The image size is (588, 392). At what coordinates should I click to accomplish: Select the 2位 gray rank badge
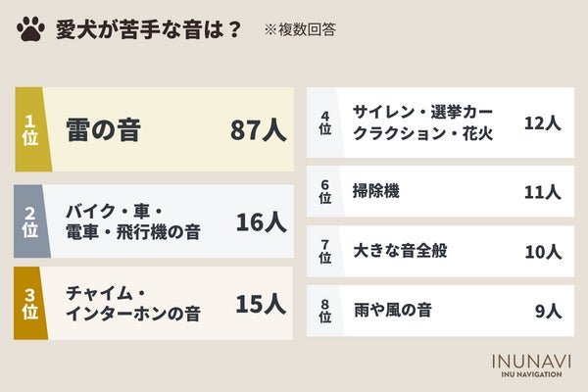pyautogui.click(x=29, y=221)
